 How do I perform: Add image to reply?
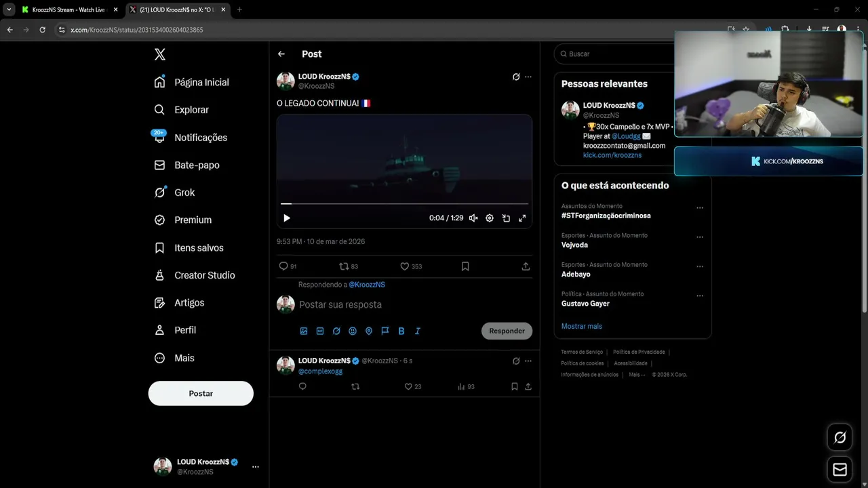click(304, 331)
